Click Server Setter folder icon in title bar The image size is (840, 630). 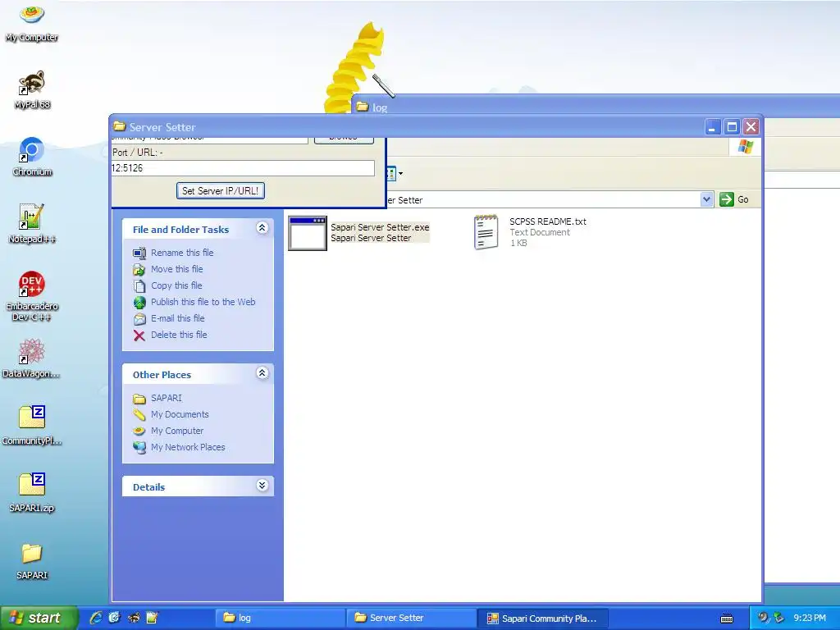click(120, 126)
